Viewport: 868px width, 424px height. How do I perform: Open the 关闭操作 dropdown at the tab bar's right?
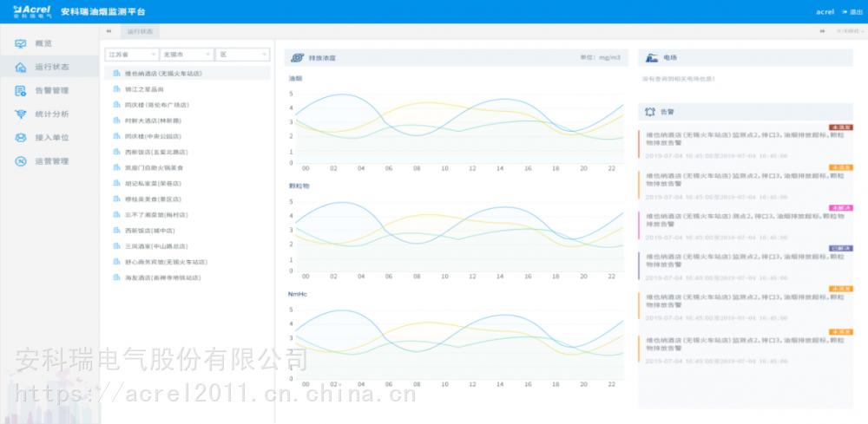(849, 31)
